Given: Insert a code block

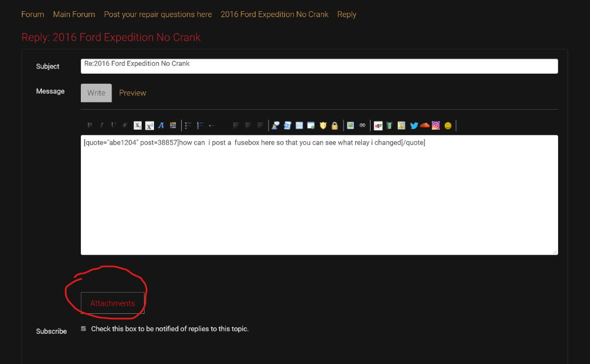Looking at the screenshot, I should (x=287, y=125).
